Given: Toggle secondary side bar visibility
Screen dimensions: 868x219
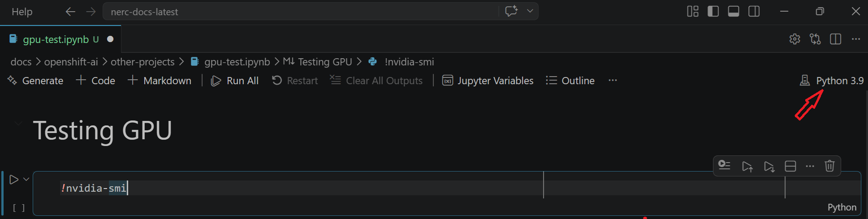Looking at the screenshot, I should click(x=754, y=12).
